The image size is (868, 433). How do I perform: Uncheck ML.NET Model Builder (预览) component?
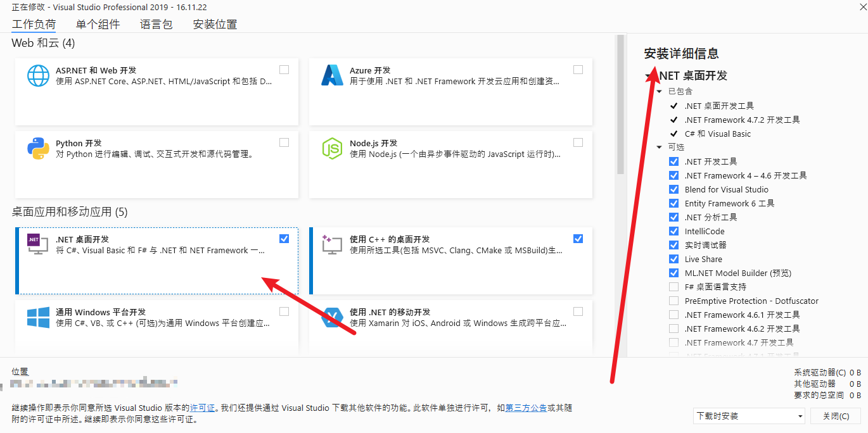coord(673,273)
